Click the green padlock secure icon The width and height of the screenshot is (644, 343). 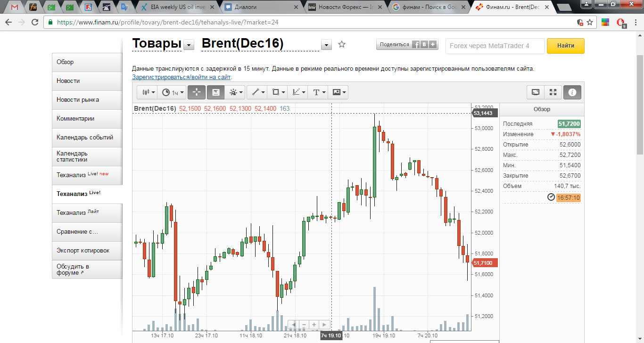point(50,22)
